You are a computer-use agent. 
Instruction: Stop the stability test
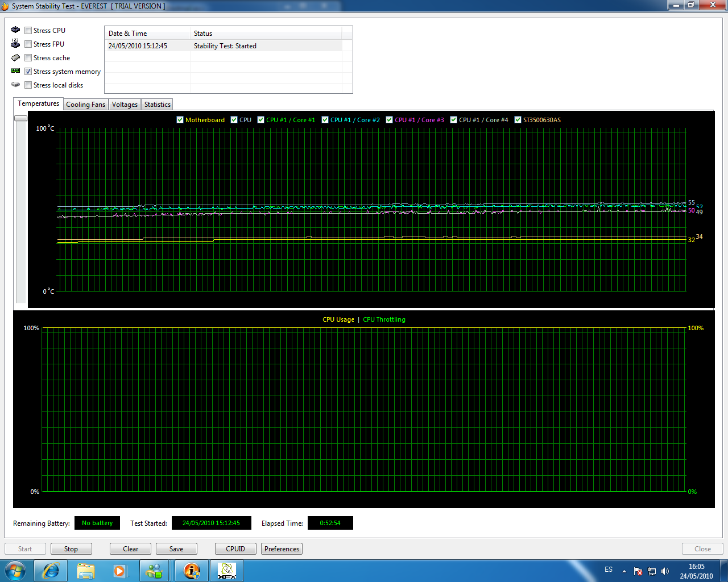tap(71, 549)
